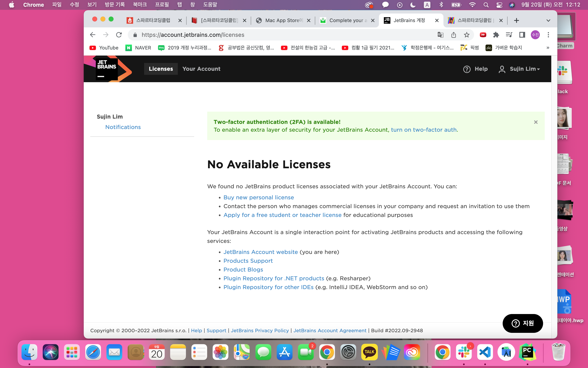Launch Safari from the Dock
This screenshot has width=588, height=368.
tap(93, 352)
